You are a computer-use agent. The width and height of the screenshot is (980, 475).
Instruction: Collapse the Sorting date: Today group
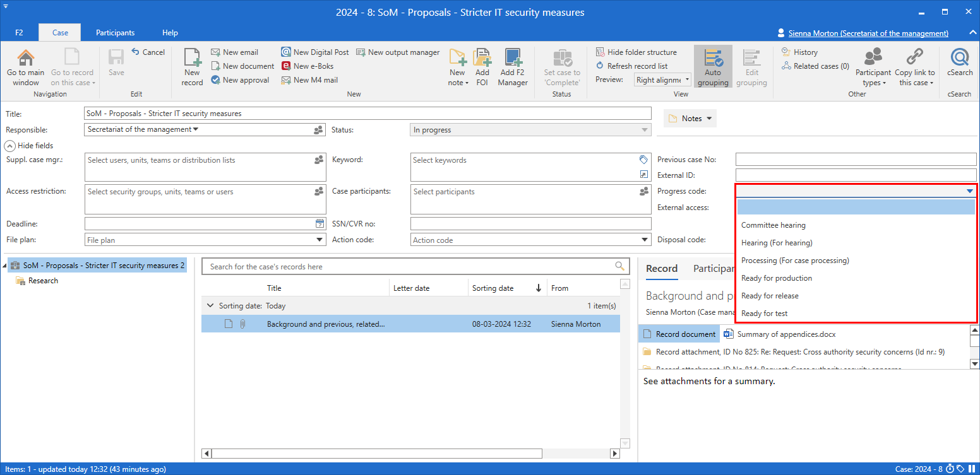(x=210, y=306)
